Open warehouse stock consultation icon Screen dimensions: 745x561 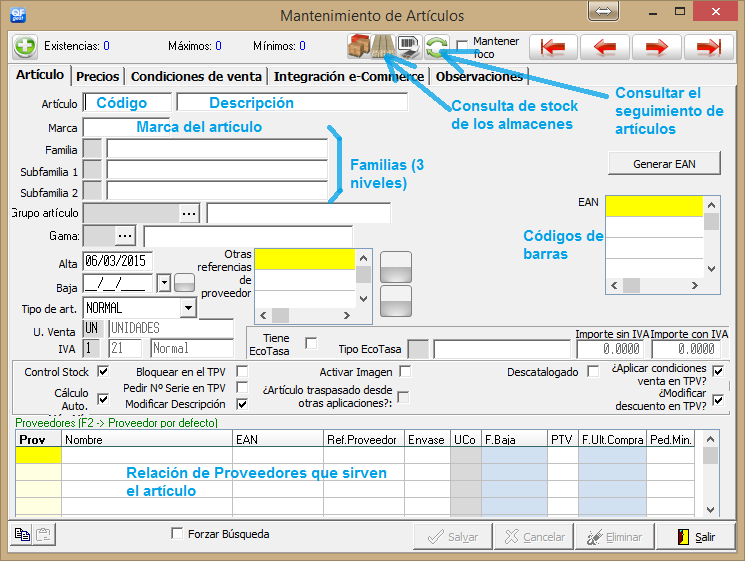click(x=383, y=46)
